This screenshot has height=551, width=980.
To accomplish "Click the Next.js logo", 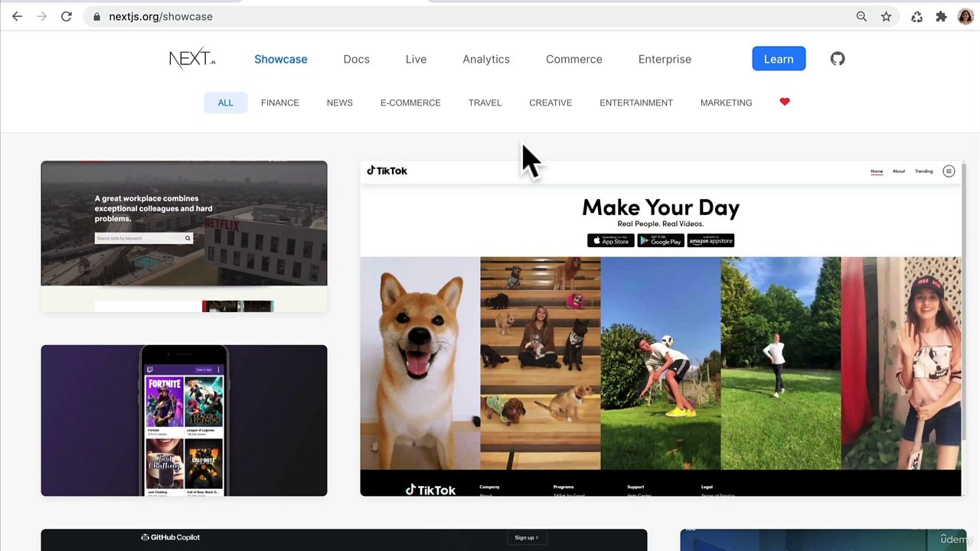I will [x=192, y=59].
